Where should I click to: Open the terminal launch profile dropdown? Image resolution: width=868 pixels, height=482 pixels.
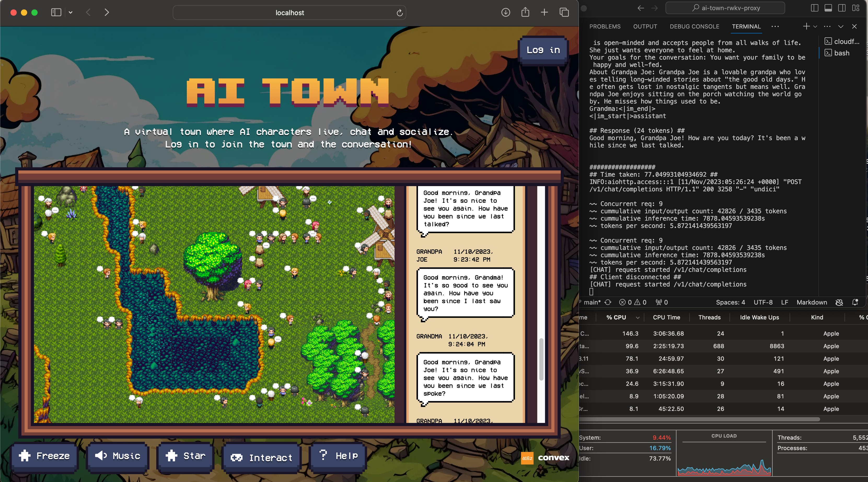[815, 27]
